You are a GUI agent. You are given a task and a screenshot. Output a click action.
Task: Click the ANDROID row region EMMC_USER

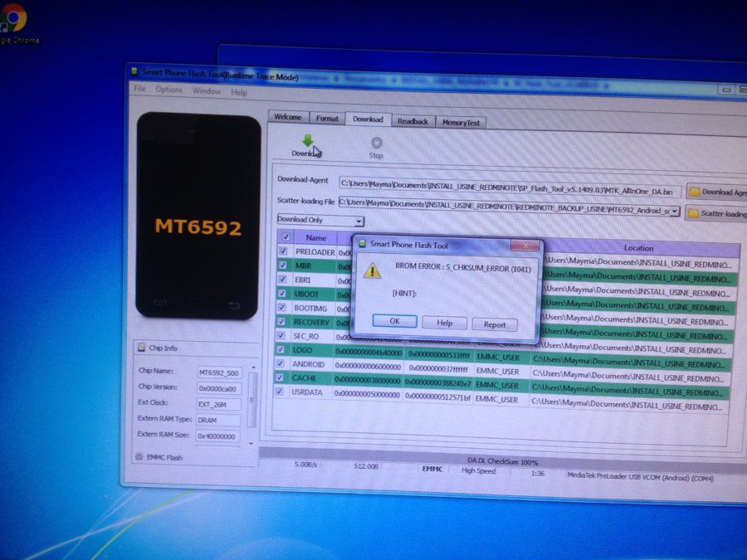pos(497,371)
